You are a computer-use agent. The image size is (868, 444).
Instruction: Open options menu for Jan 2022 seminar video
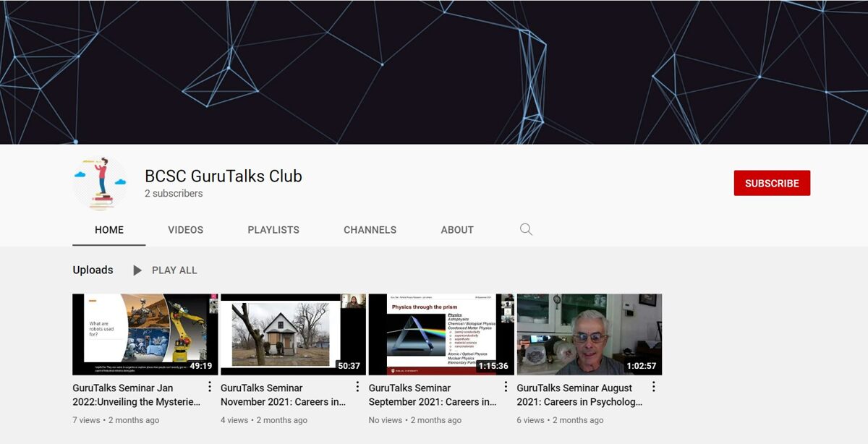tap(210, 387)
